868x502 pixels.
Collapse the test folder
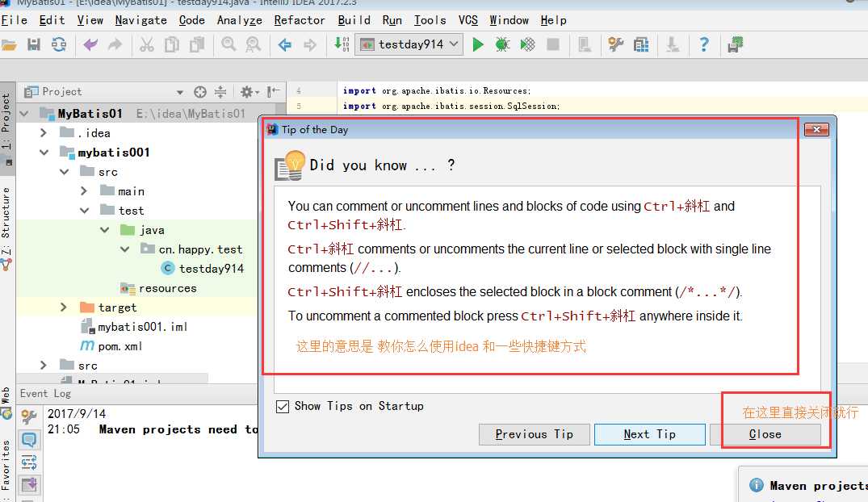(84, 211)
